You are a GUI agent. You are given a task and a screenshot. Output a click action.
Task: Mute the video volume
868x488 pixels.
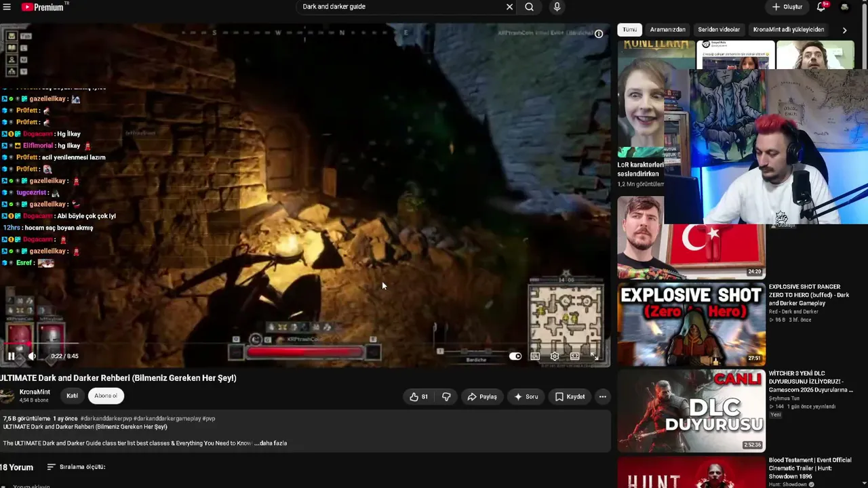(31, 356)
